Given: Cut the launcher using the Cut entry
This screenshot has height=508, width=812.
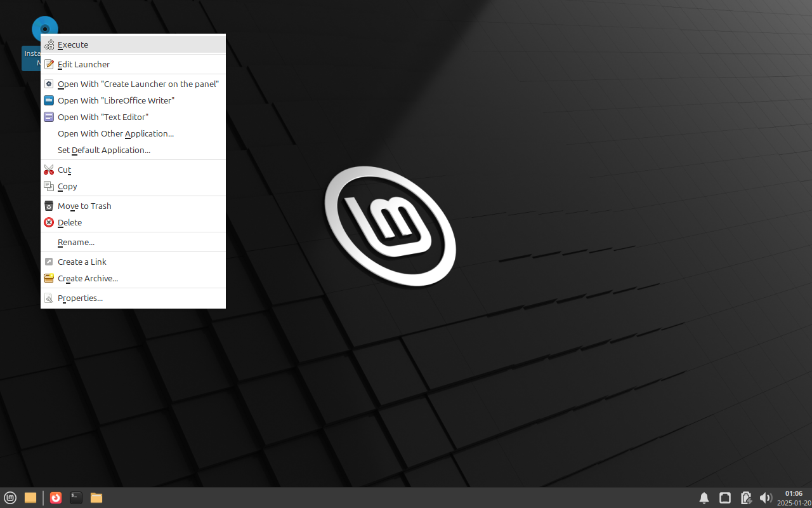Looking at the screenshot, I should coord(133,170).
